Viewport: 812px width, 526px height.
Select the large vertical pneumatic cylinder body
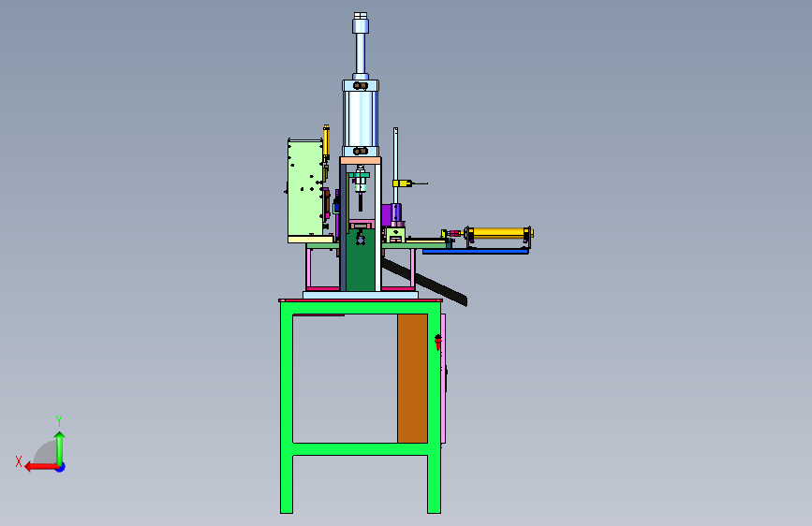361,118
